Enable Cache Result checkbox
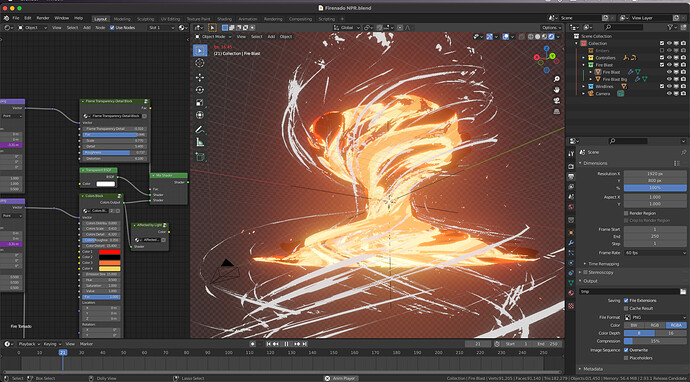 [626, 309]
